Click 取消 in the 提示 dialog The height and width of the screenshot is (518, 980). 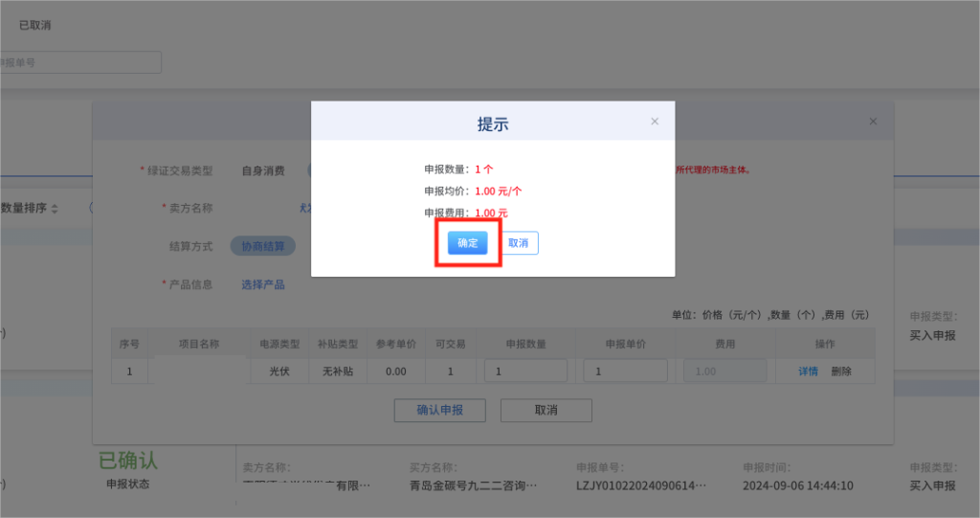pos(518,243)
